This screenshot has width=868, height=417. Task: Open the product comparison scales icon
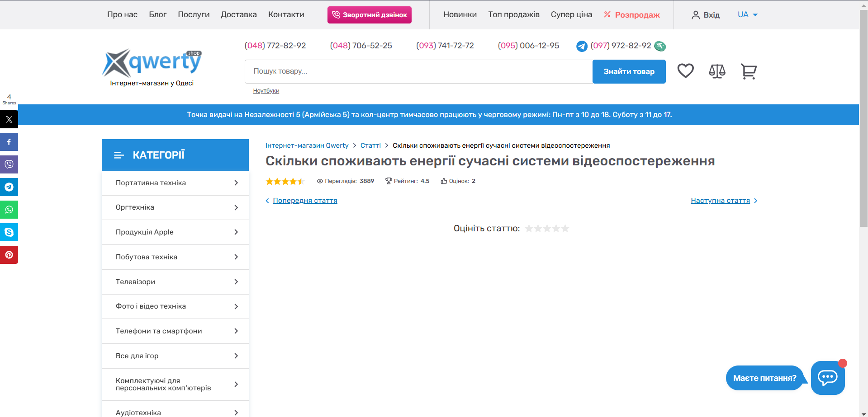[717, 71]
